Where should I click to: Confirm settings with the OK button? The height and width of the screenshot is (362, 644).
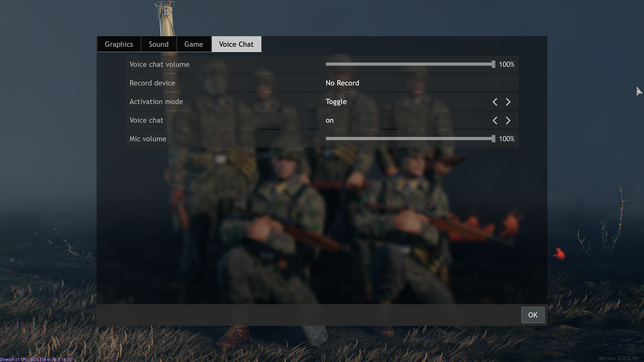pos(533,315)
